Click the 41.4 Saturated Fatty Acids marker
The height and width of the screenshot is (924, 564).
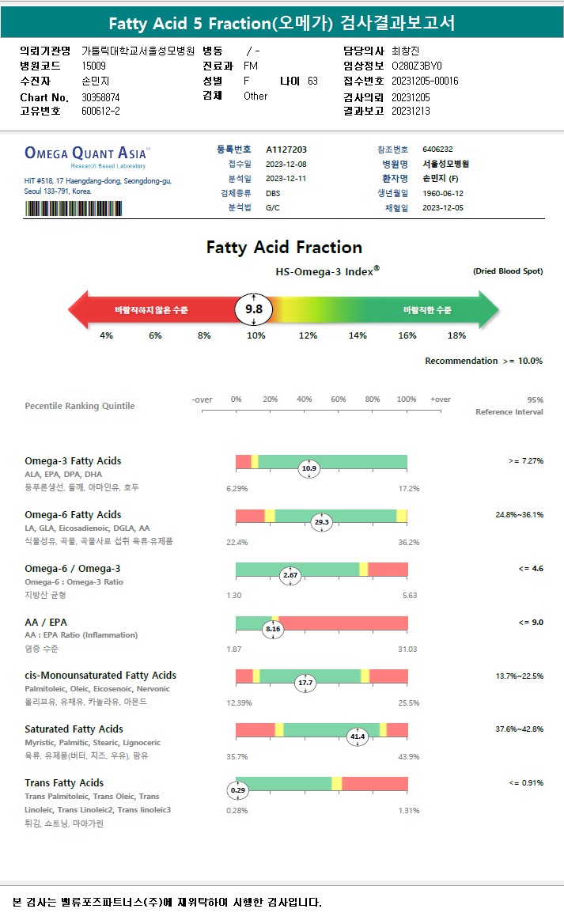pyautogui.click(x=358, y=737)
